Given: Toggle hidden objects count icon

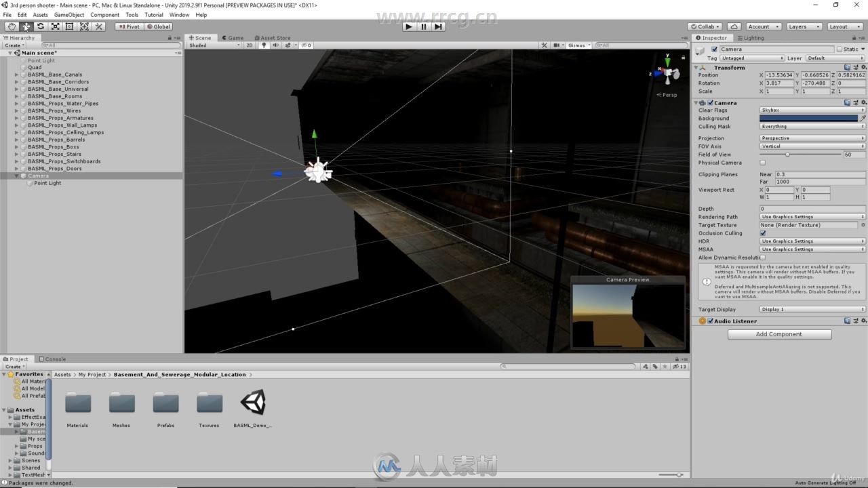Looking at the screenshot, I should [307, 45].
